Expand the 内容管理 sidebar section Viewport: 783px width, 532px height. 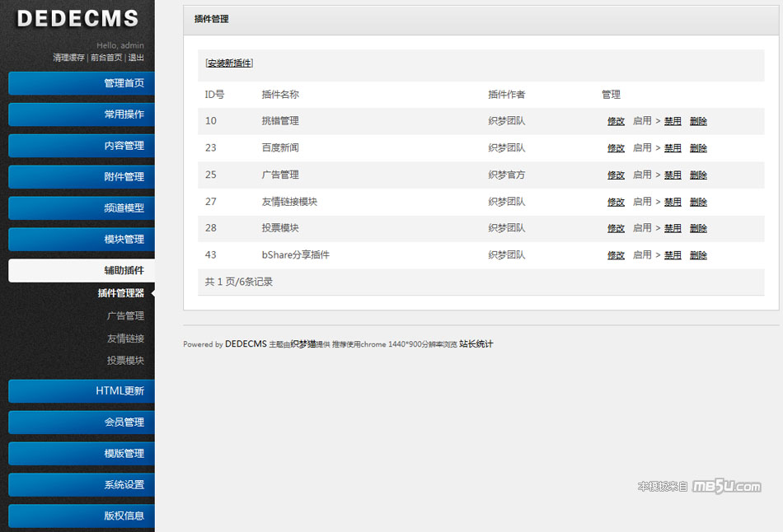point(82,146)
